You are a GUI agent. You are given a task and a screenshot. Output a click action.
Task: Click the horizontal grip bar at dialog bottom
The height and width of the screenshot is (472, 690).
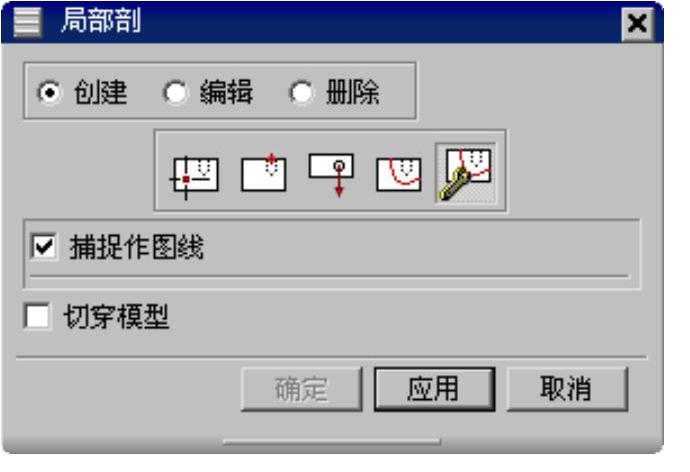pyautogui.click(x=332, y=441)
